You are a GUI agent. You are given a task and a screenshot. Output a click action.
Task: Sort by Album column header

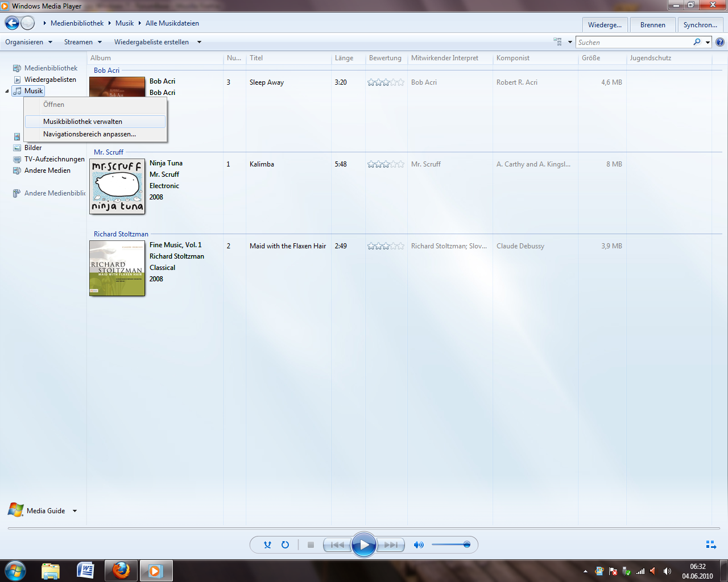click(x=156, y=58)
